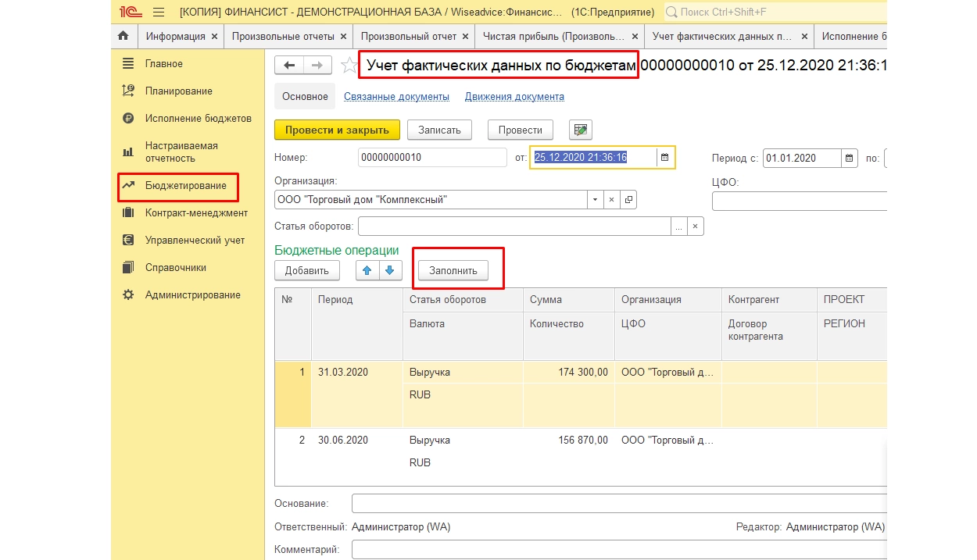Open the Статья оборотов selection button
The image size is (977, 560).
pos(678,226)
